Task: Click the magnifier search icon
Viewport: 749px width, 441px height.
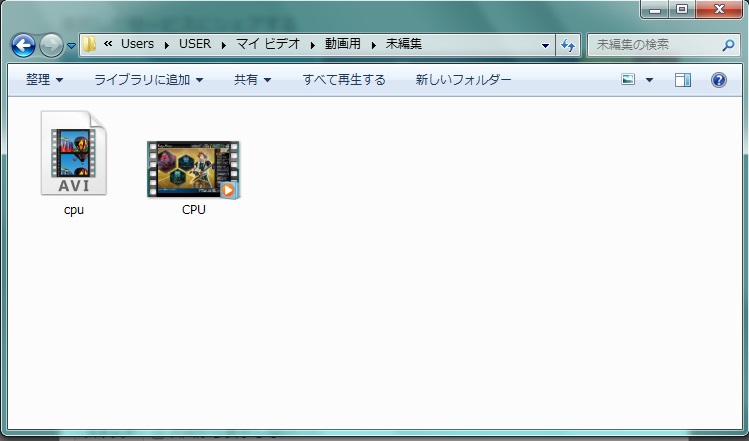Action: pyautogui.click(x=728, y=45)
